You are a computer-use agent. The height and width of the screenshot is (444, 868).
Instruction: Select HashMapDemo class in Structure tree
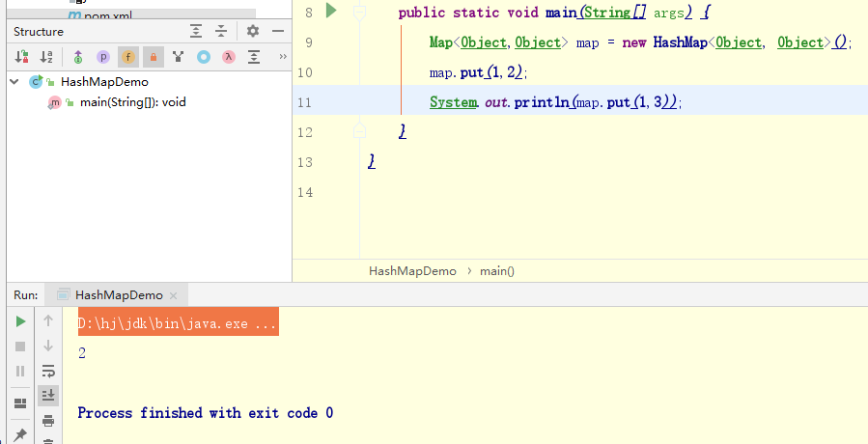point(104,82)
